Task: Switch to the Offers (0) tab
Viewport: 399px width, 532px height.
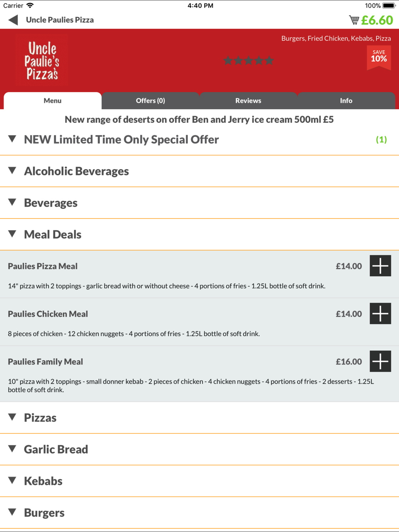Action: (x=150, y=100)
